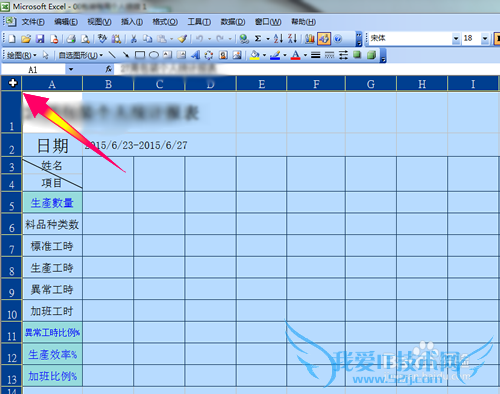Cut the selection with scissors icon
The height and width of the screenshot is (394, 500).
pos(134,39)
